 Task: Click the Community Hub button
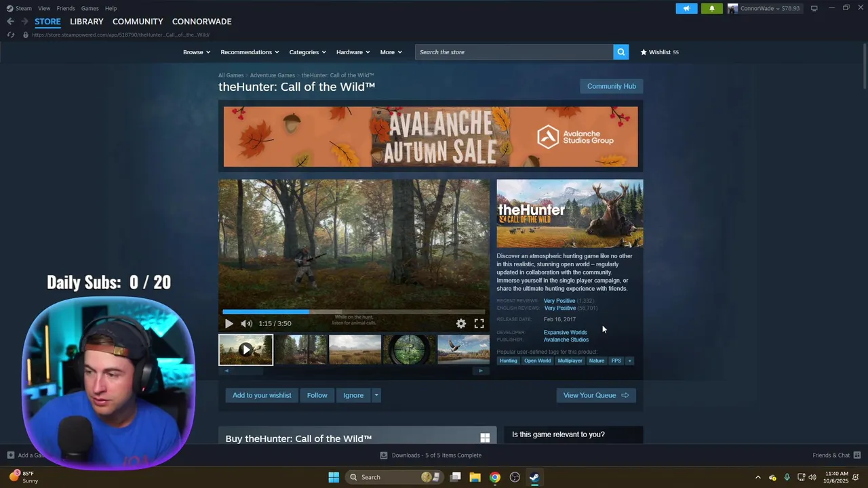612,86
